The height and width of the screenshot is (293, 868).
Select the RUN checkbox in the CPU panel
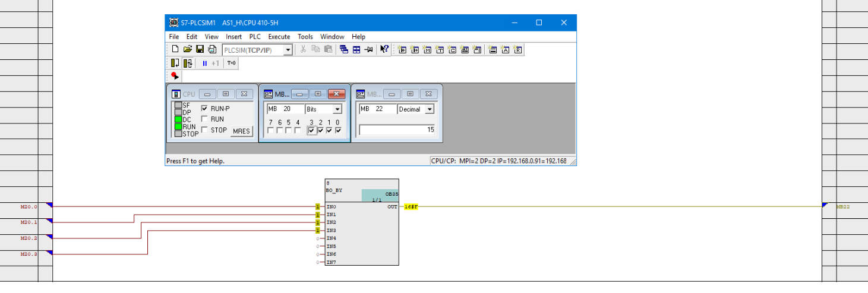click(204, 119)
